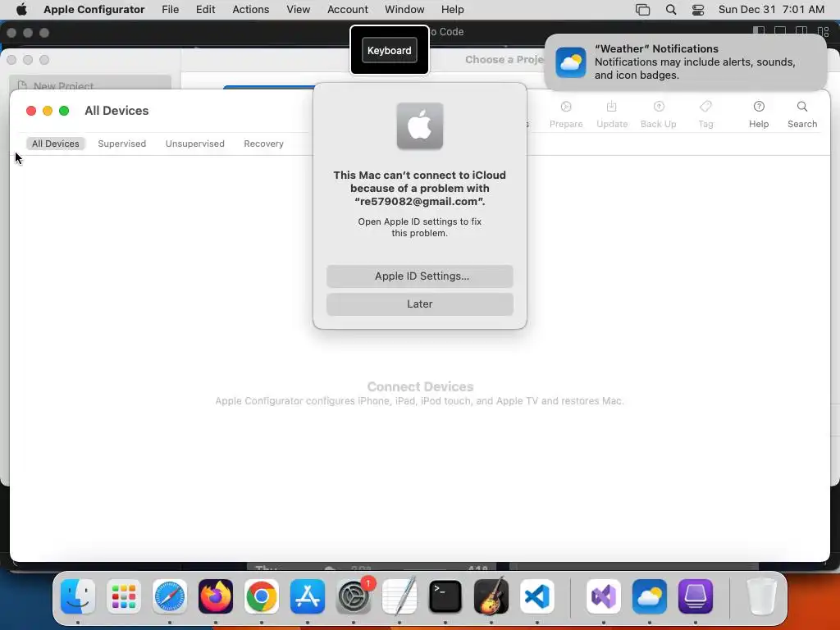Toggle the primary sidebar layout icon in VS Code window
840x630 pixels.
(759, 32)
